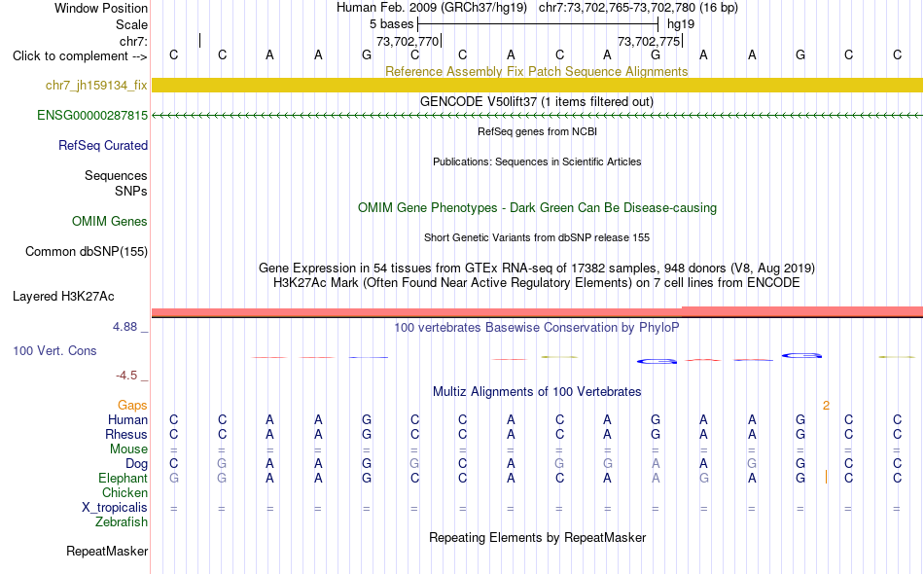Screen dimensions: 924x574
Task: Open the RefSeq Curated track label
Action: click(x=103, y=146)
